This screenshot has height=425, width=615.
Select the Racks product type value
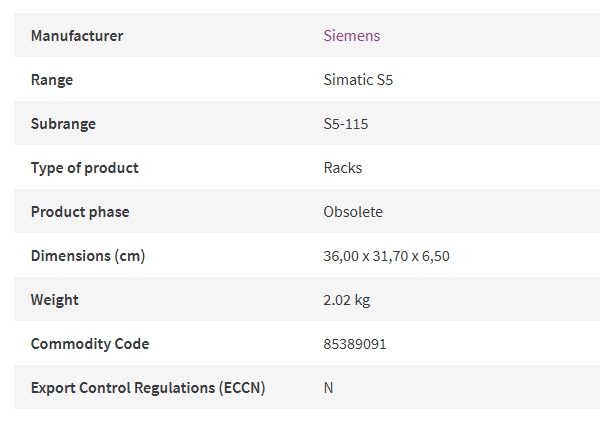click(342, 168)
